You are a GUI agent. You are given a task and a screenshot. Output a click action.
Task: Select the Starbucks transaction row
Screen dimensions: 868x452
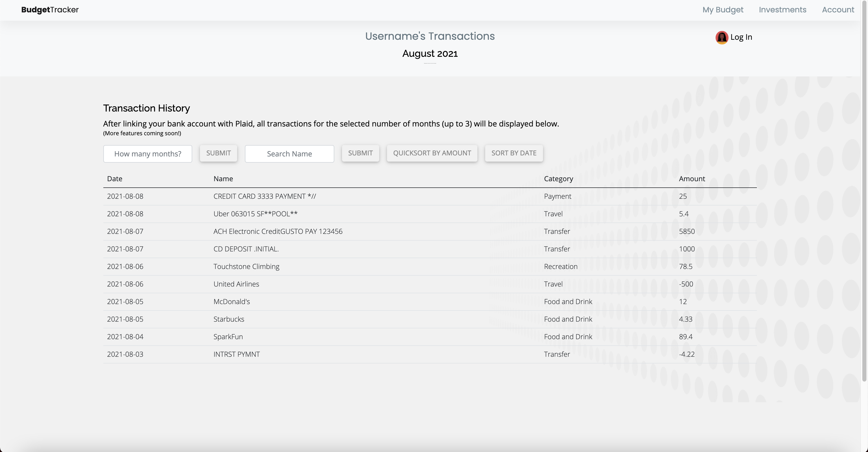(229, 319)
